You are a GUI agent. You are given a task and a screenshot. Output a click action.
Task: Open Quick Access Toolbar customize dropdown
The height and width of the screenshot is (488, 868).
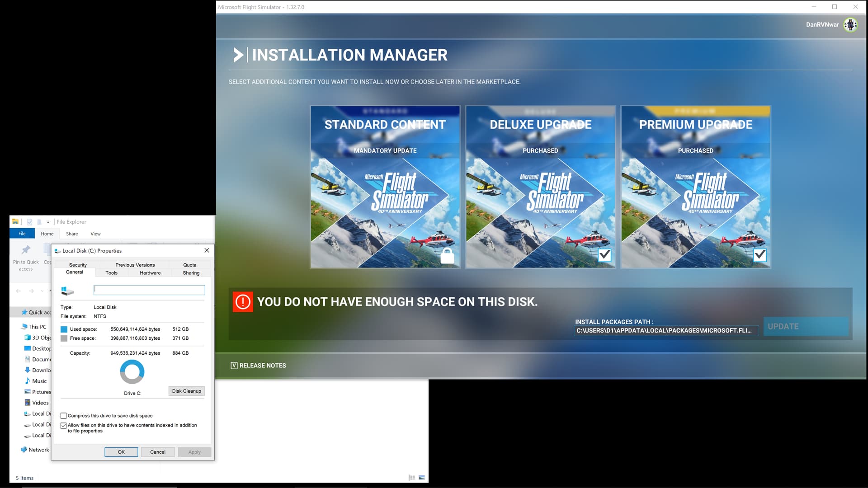click(x=48, y=222)
